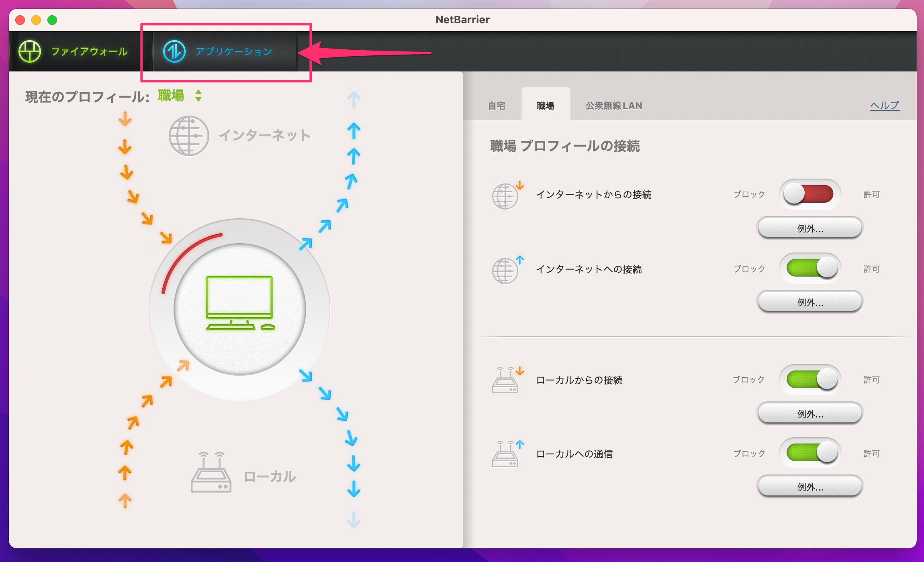Toggle ローカルからの接続 switch
The height and width of the screenshot is (562, 924).
[x=810, y=379]
